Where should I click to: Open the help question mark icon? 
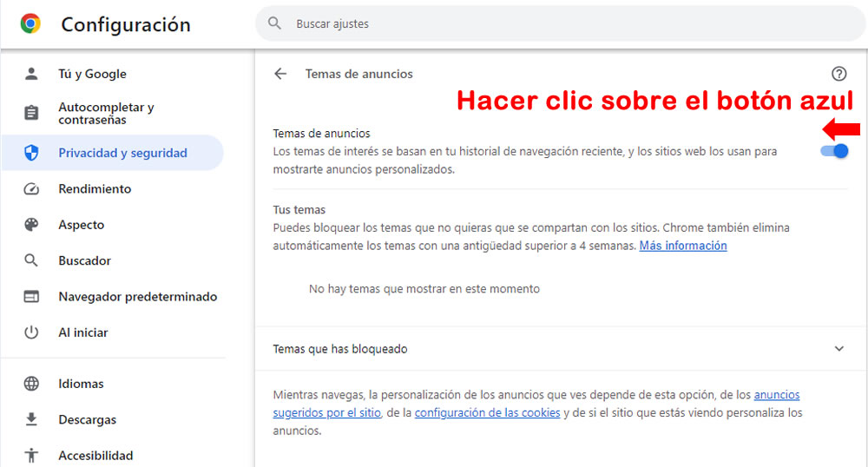[838, 74]
